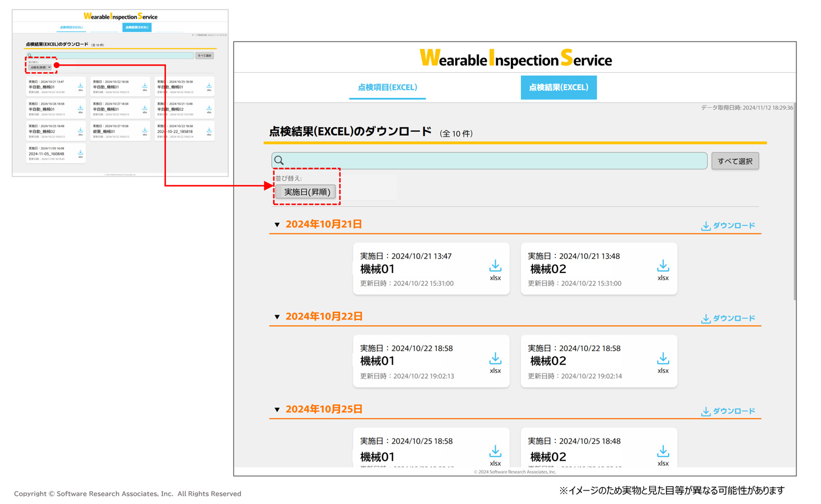The image size is (821, 504).
Task: Small window: download 2024-10-22_185818 file
Action: pyautogui.click(x=209, y=131)
